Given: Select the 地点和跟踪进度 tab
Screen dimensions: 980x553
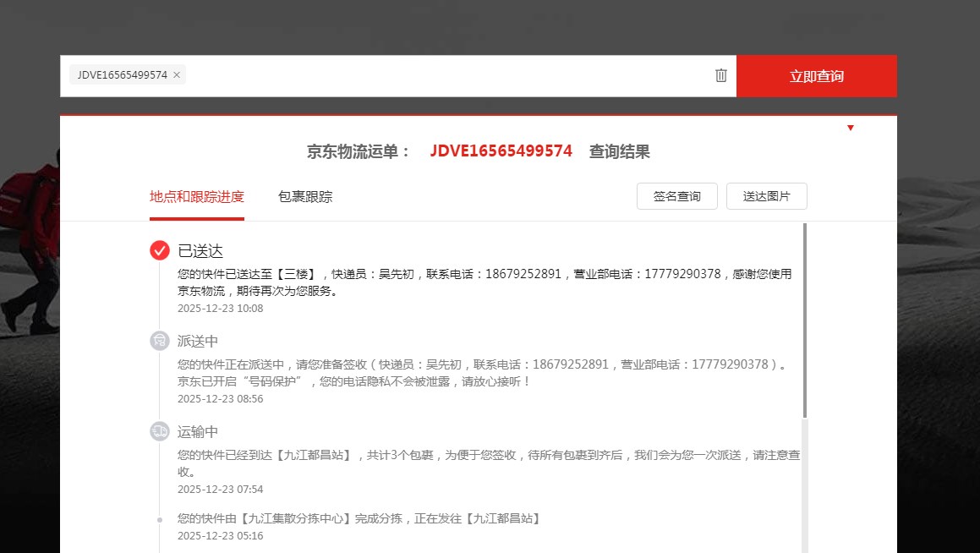Looking at the screenshot, I should 196,197.
